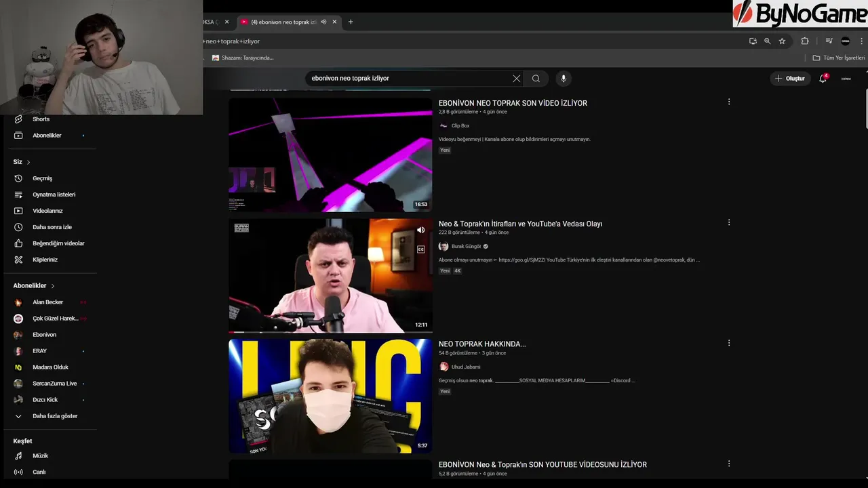Toggle captions CC icon on Burak thumbnail
The width and height of the screenshot is (868, 488).
[x=420, y=249]
